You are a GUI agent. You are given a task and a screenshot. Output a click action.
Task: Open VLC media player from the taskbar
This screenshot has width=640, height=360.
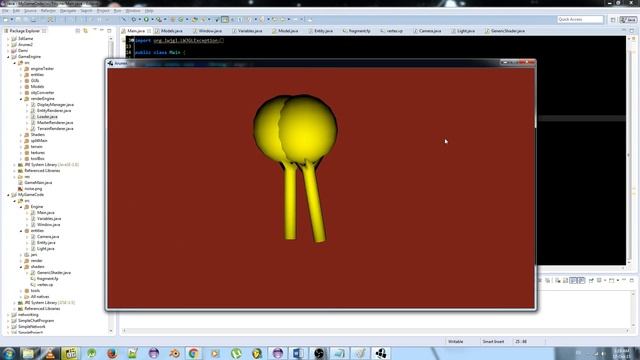50,353
